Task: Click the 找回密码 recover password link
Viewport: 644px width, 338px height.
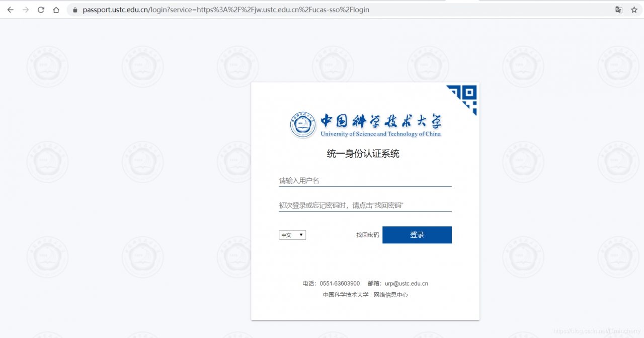Action: pyautogui.click(x=368, y=235)
